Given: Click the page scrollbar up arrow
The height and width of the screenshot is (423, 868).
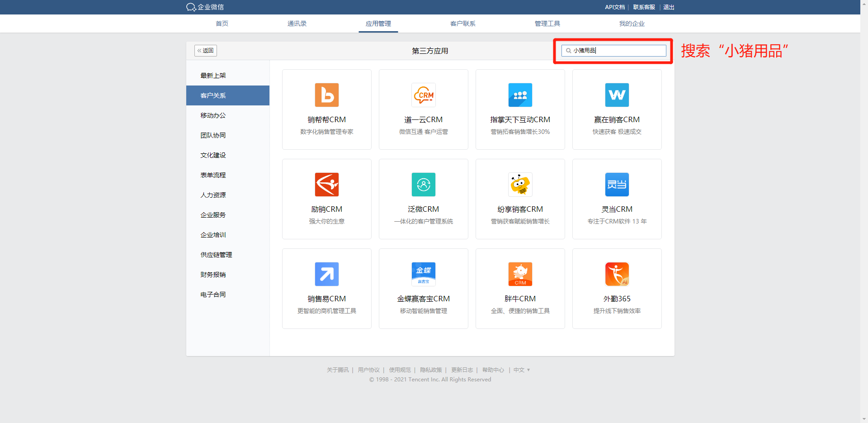Looking at the screenshot, I should (864, 4).
